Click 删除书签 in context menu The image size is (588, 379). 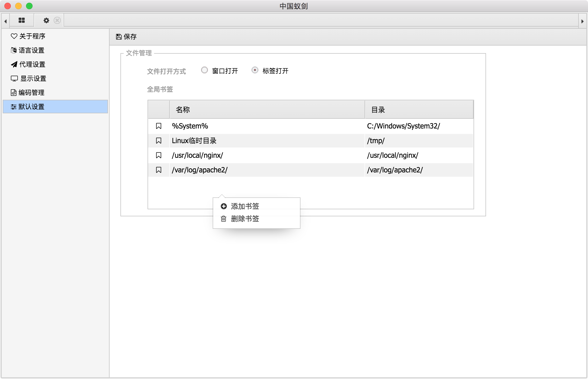point(245,219)
